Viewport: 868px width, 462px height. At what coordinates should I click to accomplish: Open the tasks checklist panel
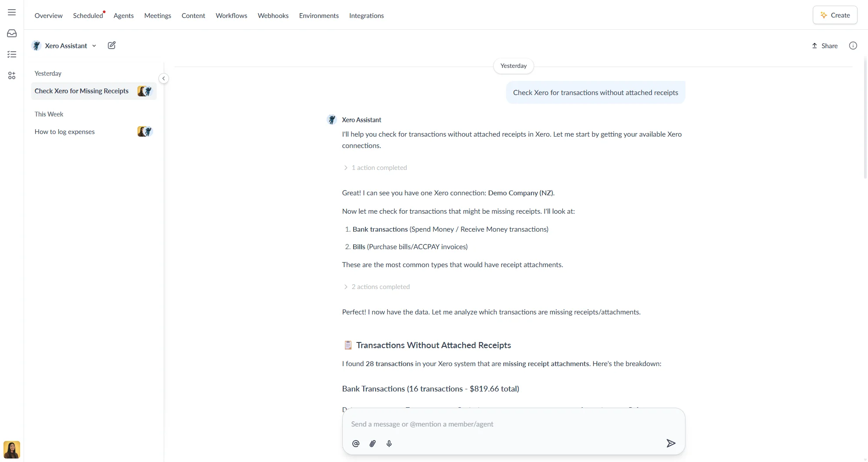[x=11, y=54]
